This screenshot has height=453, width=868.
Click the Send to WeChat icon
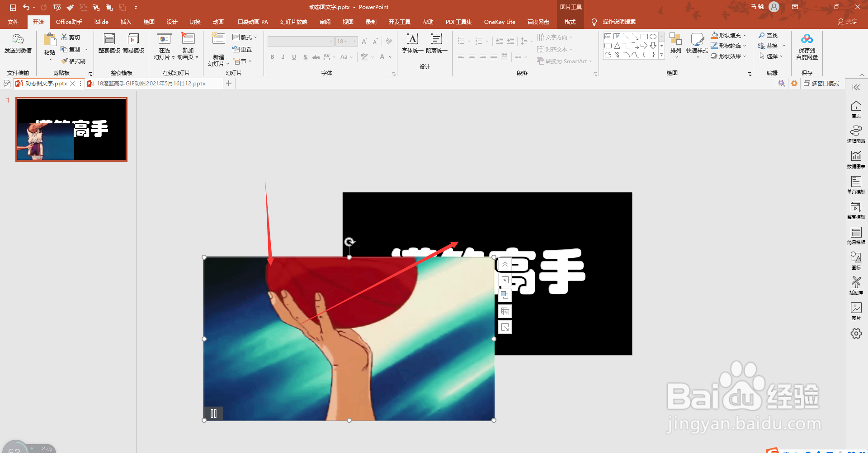[x=18, y=39]
